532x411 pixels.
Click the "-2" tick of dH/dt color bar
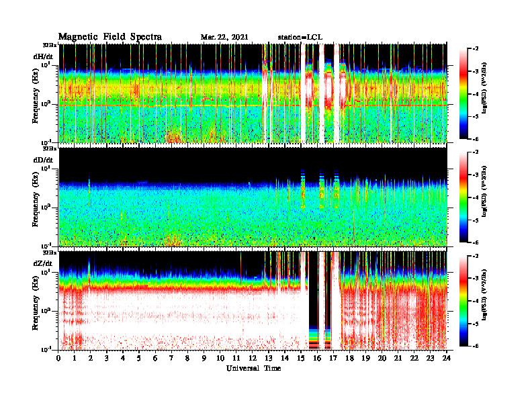coord(476,49)
